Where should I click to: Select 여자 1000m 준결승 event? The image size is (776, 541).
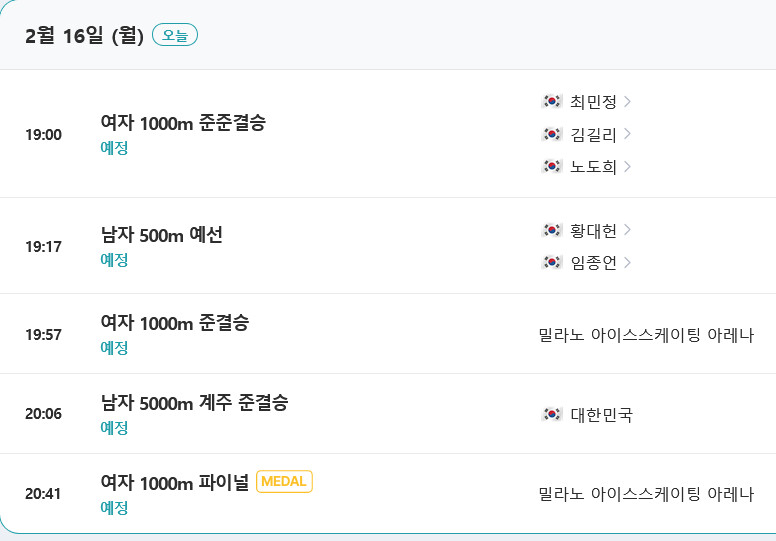coord(175,323)
